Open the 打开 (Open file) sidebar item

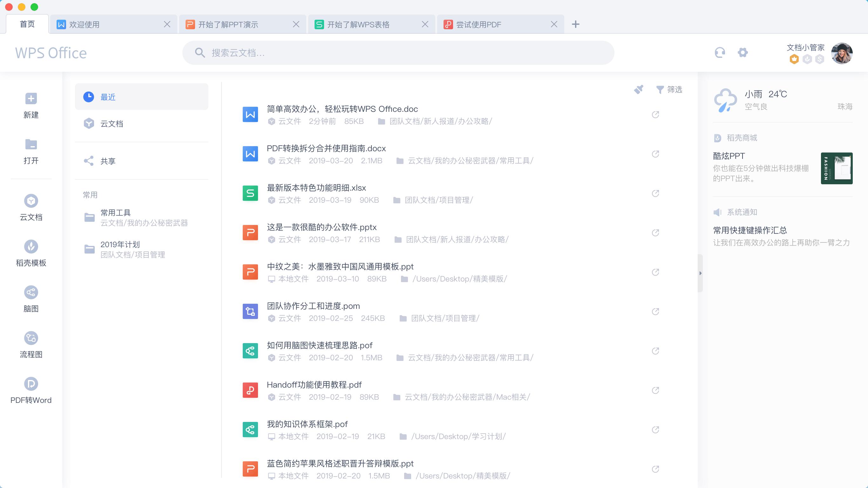(x=31, y=151)
